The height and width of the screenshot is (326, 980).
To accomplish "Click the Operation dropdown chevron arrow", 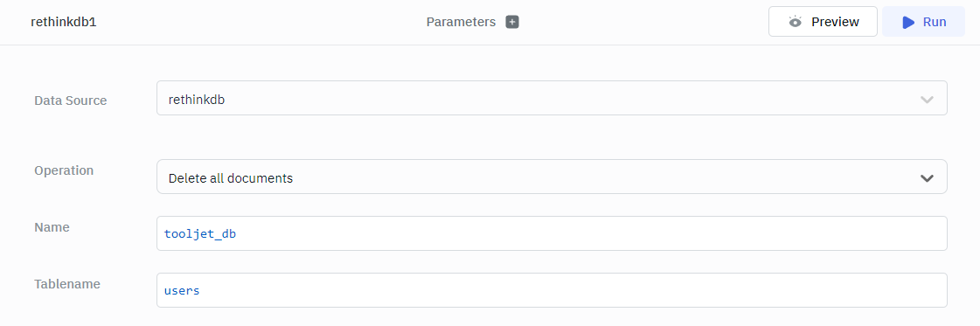I will (x=927, y=178).
